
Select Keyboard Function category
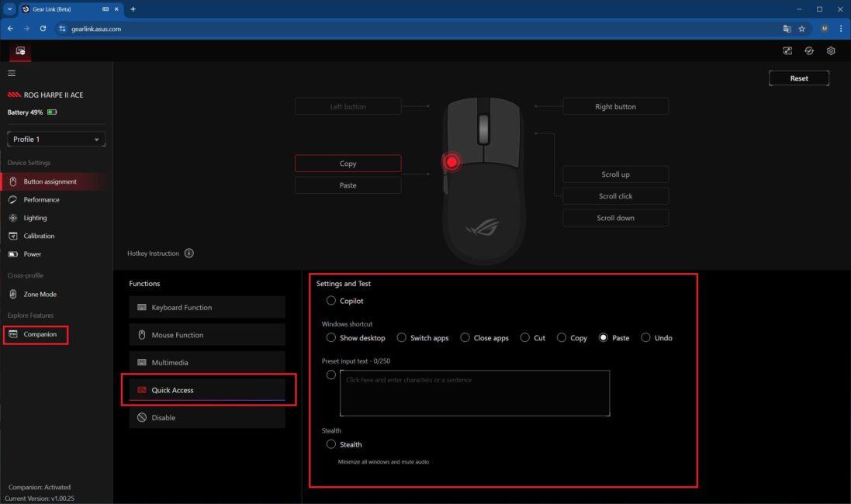point(207,307)
